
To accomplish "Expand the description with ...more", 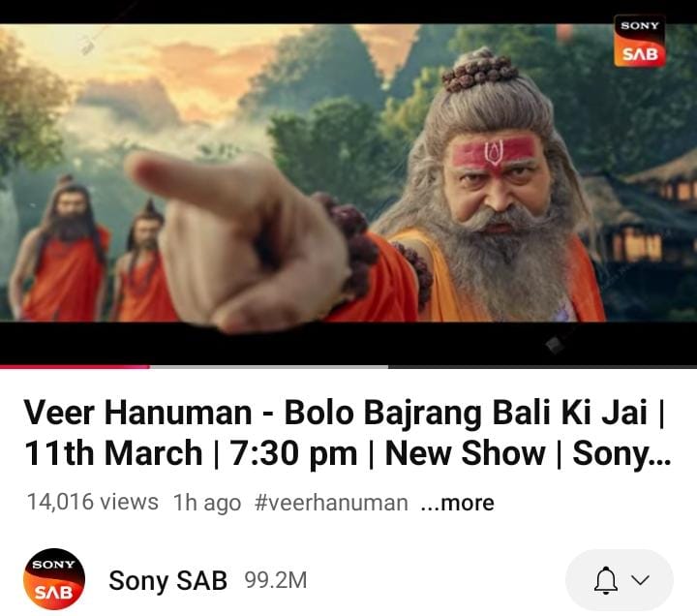I will coord(457,503).
